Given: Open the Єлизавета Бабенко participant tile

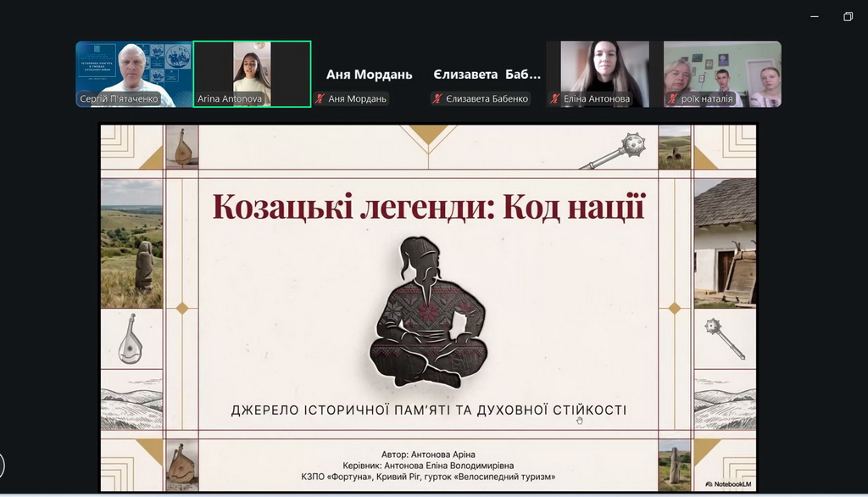Looking at the screenshot, I should (487, 75).
